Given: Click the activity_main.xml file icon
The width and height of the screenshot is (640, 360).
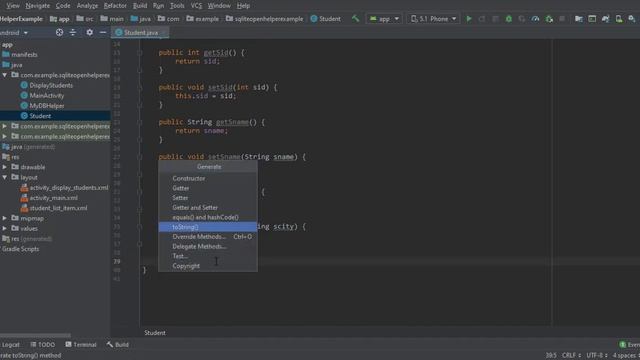Looking at the screenshot, I should click(24, 198).
